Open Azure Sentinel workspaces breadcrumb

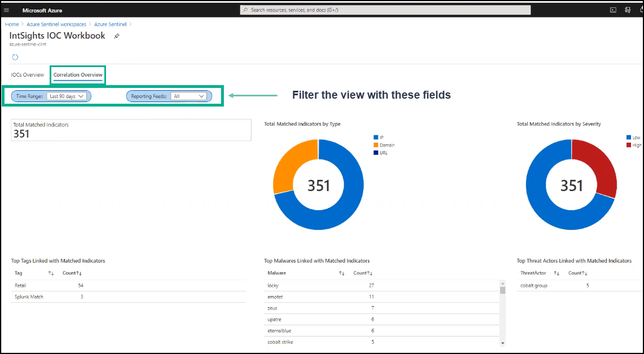pos(56,24)
